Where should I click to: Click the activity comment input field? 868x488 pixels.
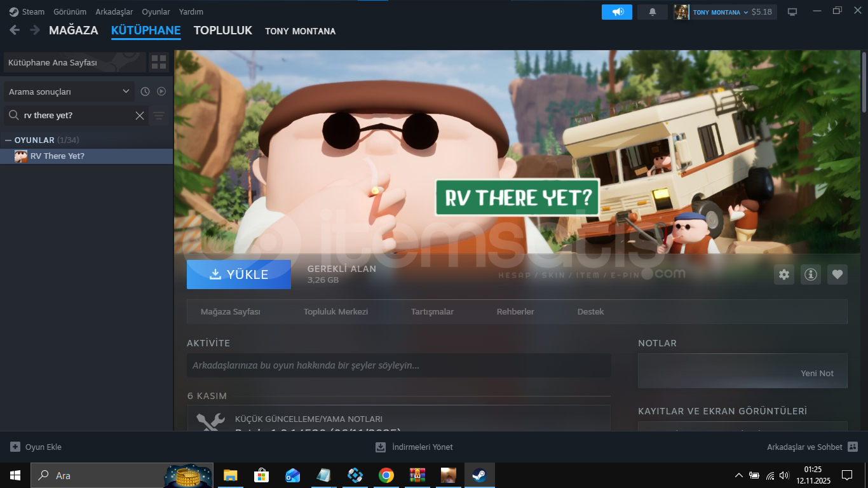(399, 365)
